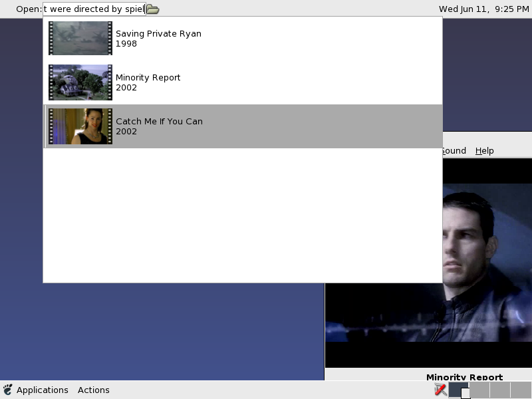Focus the Open search text field

point(94,9)
